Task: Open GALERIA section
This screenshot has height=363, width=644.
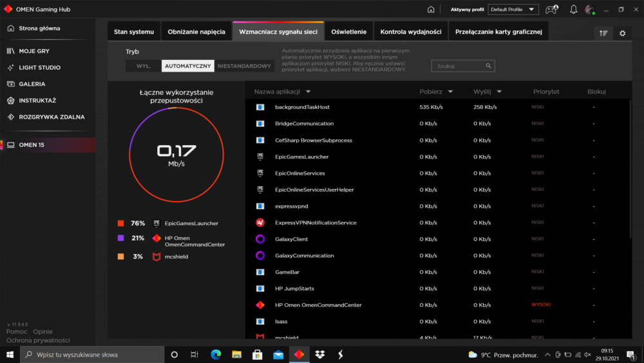Action: 26,84
